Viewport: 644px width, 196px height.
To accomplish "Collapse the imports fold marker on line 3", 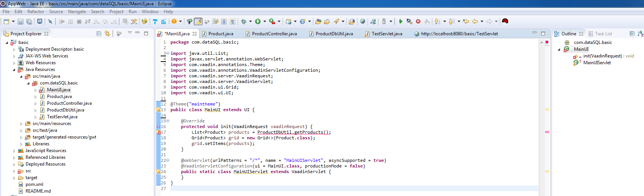I will (167, 53).
